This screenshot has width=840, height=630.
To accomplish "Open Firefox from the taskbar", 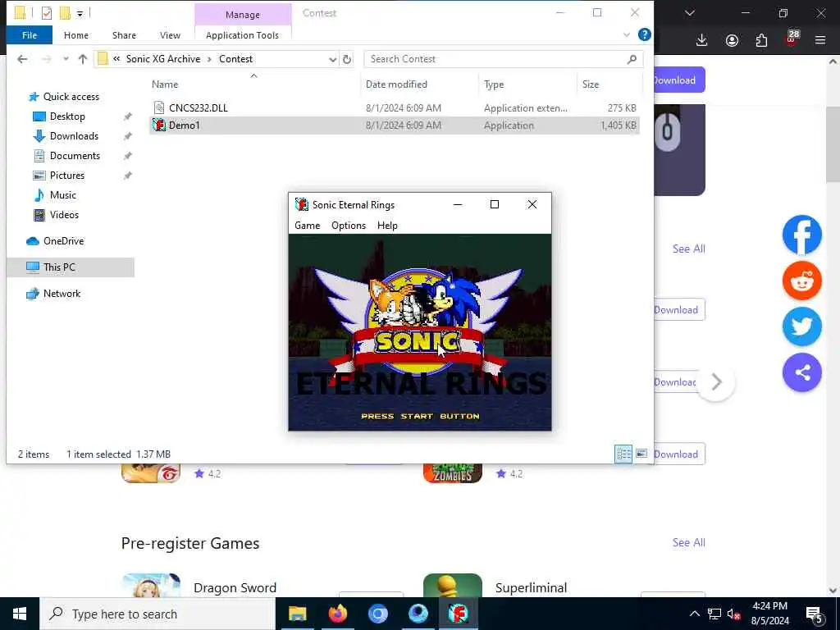I will click(x=337, y=614).
